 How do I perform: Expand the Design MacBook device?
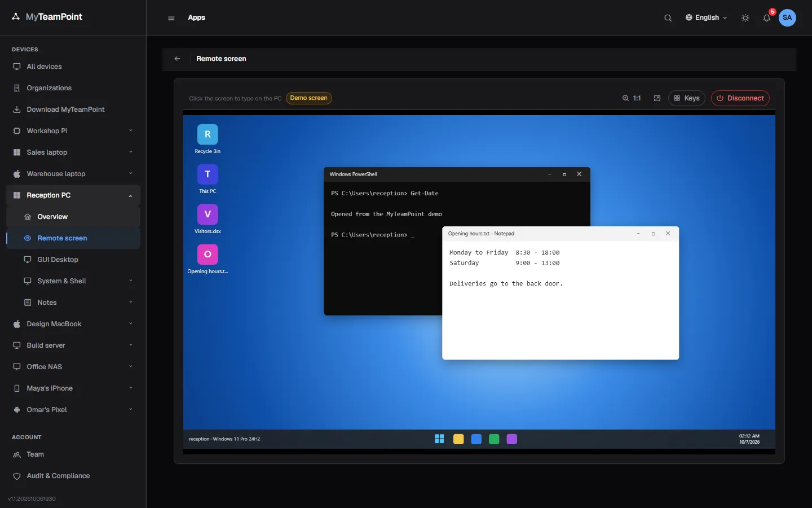[x=73, y=324]
